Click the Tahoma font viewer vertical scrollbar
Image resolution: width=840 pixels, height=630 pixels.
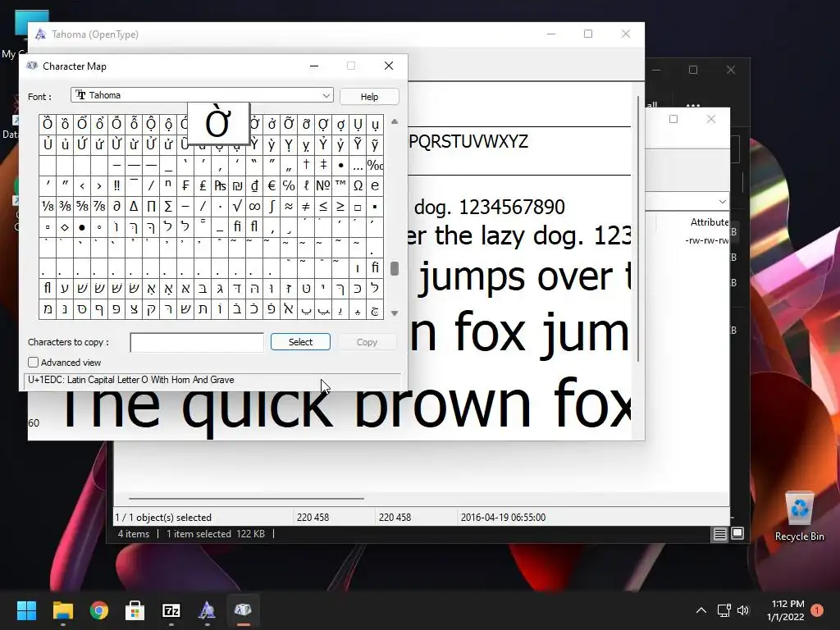638,230
